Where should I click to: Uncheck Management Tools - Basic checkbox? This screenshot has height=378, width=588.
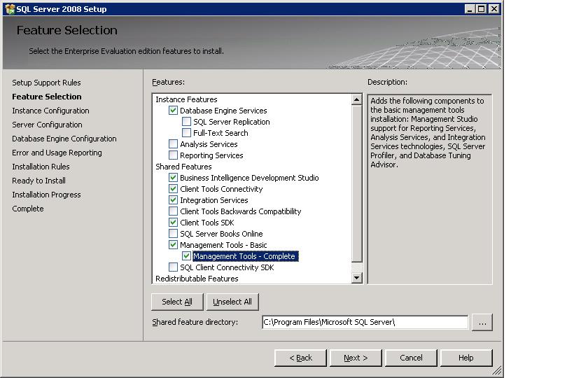pyautogui.click(x=173, y=245)
